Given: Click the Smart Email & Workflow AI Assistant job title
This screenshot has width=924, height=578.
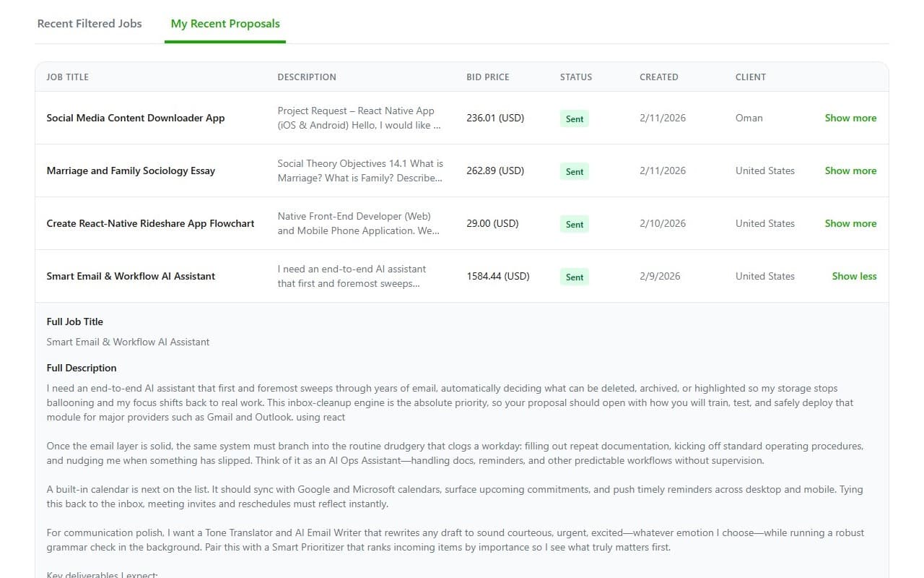Looking at the screenshot, I should point(131,276).
